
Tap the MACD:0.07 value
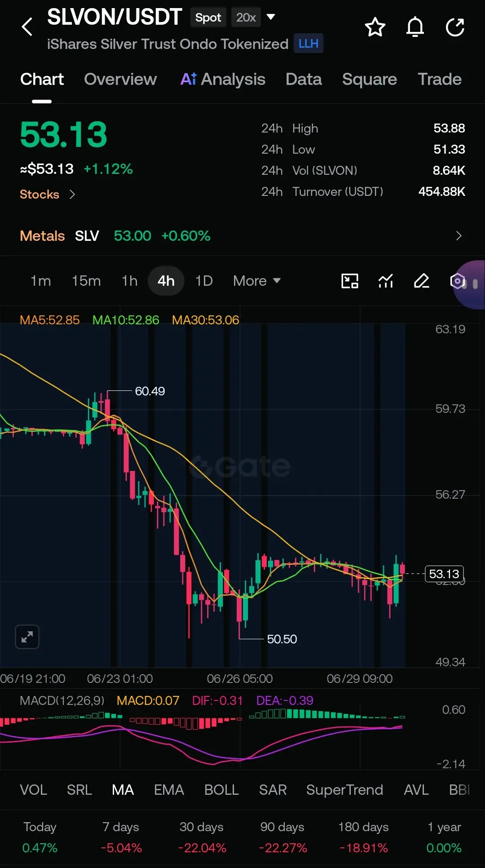[x=148, y=700]
